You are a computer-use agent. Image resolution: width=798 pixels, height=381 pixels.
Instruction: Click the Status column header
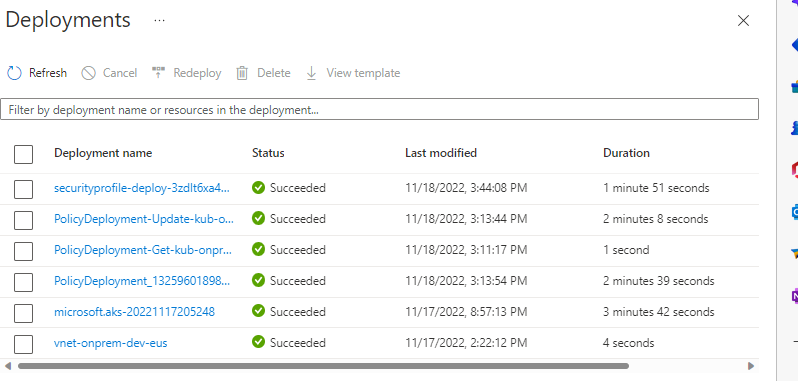tap(268, 153)
